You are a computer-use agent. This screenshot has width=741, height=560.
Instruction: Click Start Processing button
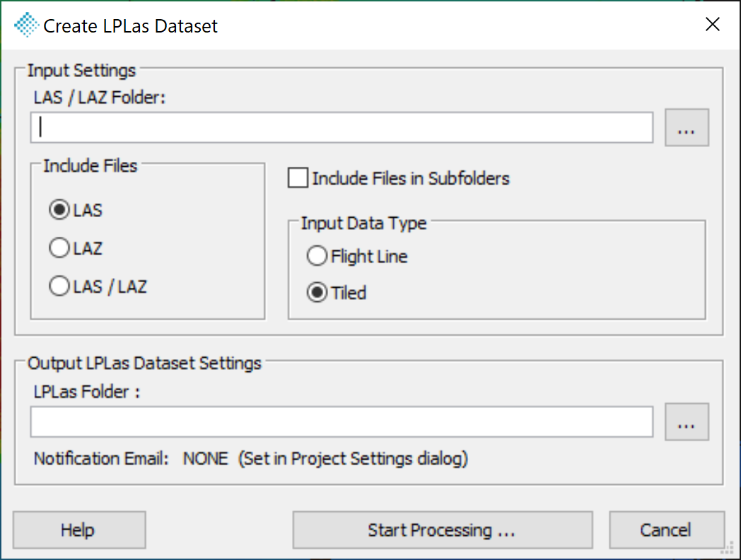(443, 530)
